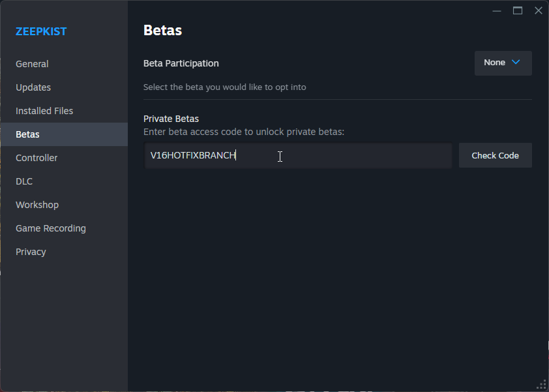Maximize the properties window
Image resolution: width=549 pixels, height=392 pixels.
518,10
